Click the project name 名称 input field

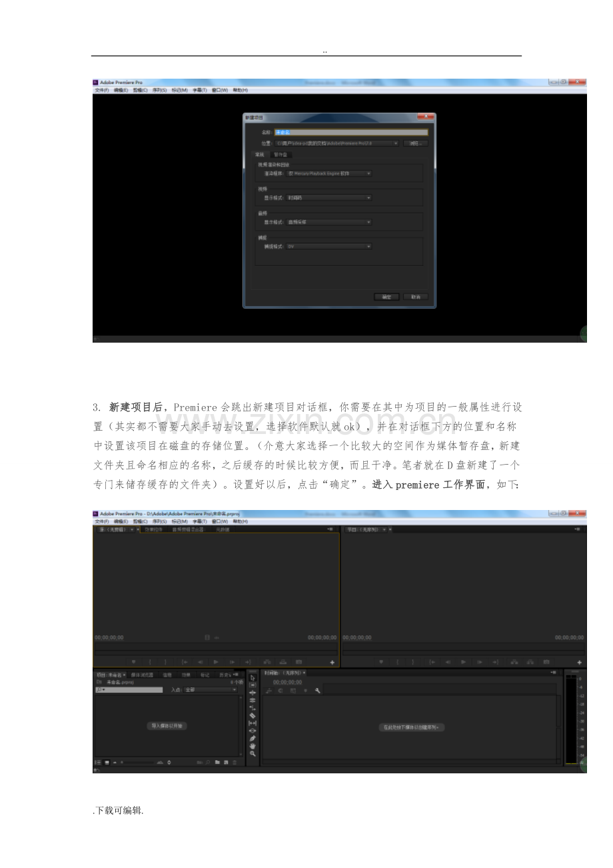pyautogui.click(x=351, y=133)
